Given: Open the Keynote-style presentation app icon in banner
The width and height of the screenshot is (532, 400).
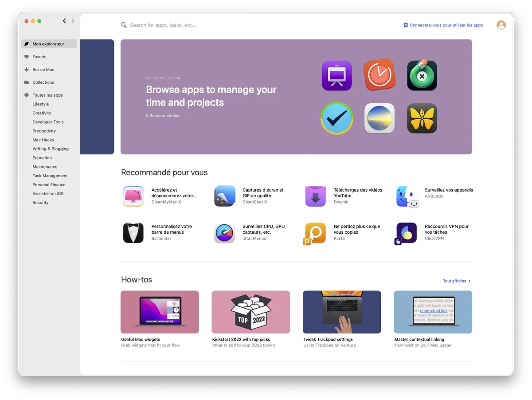Looking at the screenshot, I should (x=336, y=75).
